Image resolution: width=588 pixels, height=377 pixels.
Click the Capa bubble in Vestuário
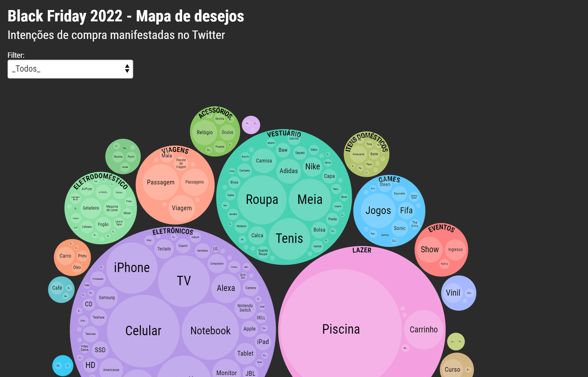tap(329, 176)
